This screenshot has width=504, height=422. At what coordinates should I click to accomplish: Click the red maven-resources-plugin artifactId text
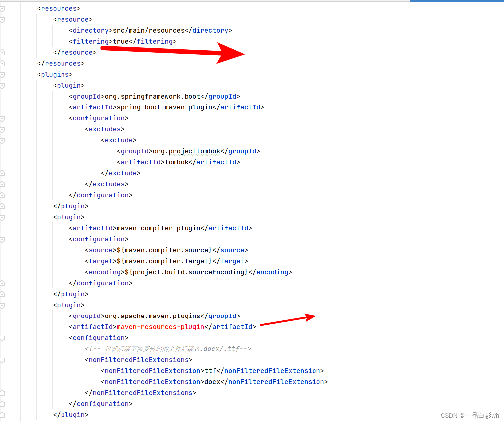[x=161, y=327]
